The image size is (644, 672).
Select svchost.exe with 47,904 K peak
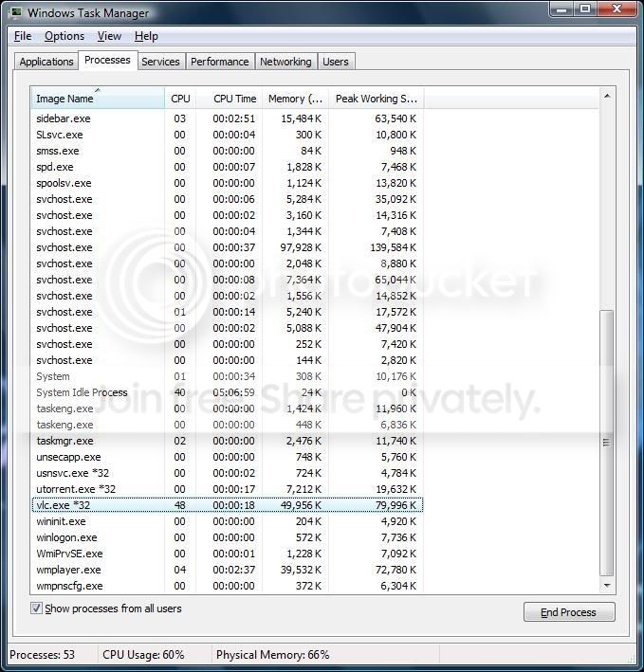point(228,328)
